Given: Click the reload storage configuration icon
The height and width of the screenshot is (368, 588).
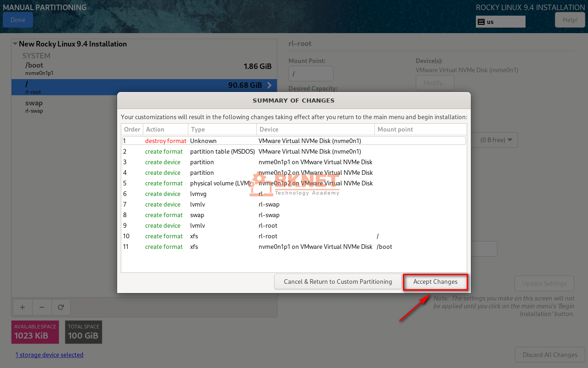Looking at the screenshot, I should (x=61, y=307).
